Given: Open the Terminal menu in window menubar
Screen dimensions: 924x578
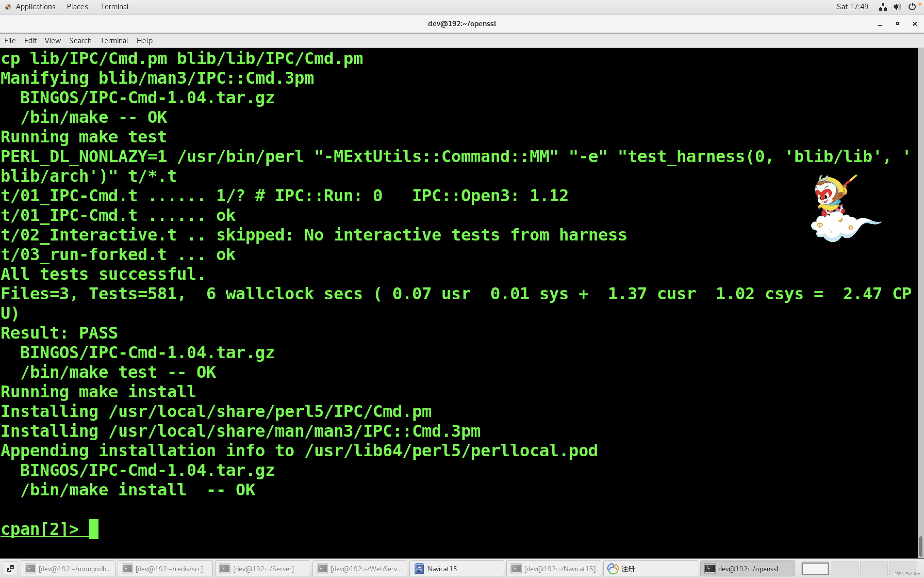Looking at the screenshot, I should (x=114, y=41).
